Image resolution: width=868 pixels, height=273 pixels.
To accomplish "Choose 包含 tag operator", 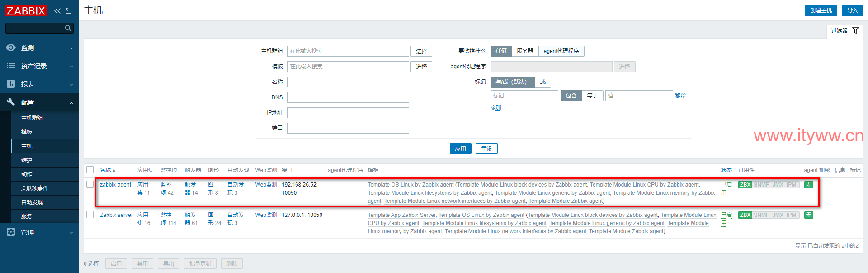I will pos(571,96).
